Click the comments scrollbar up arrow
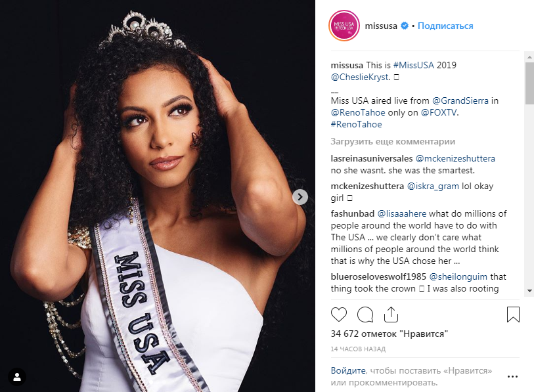The height and width of the screenshot is (392, 534). tap(529, 56)
